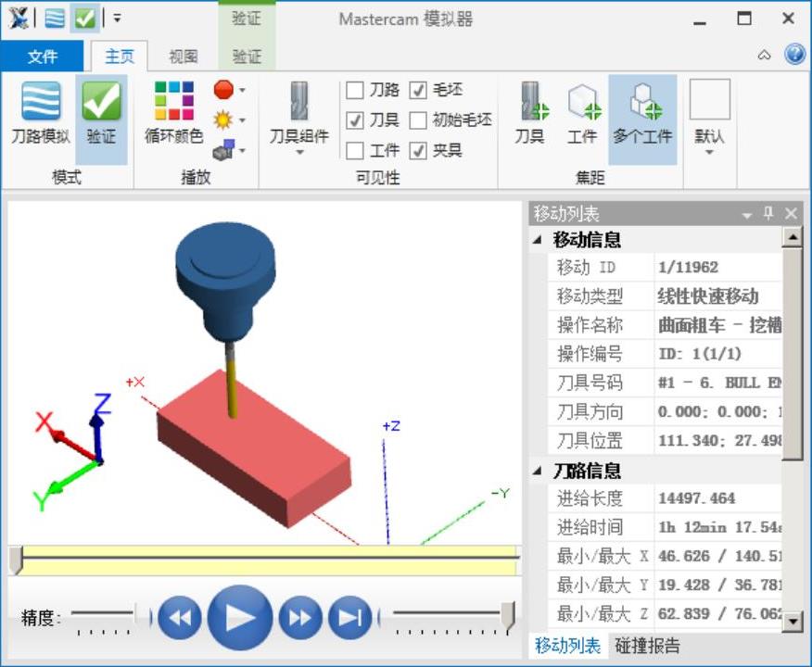Select the 移动列表 bottom tab

[567, 646]
